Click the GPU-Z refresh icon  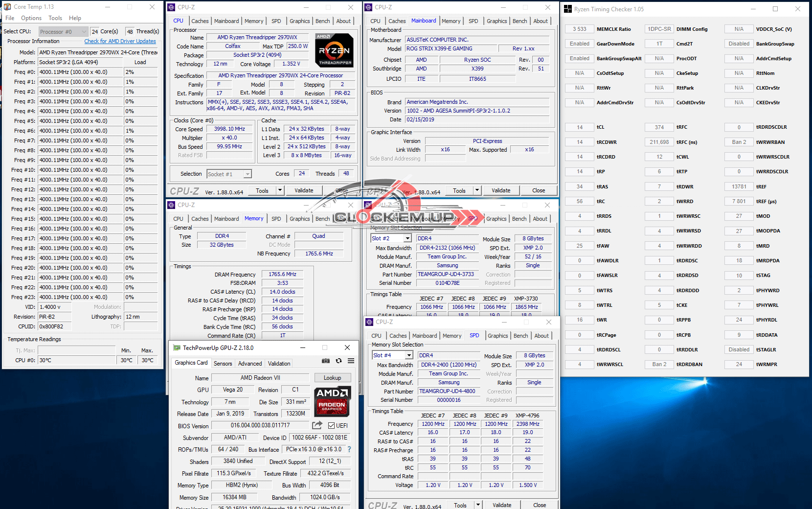338,361
